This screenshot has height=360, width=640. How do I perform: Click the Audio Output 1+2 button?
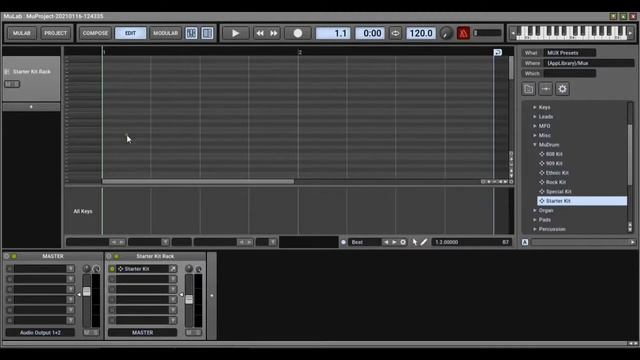(40, 333)
